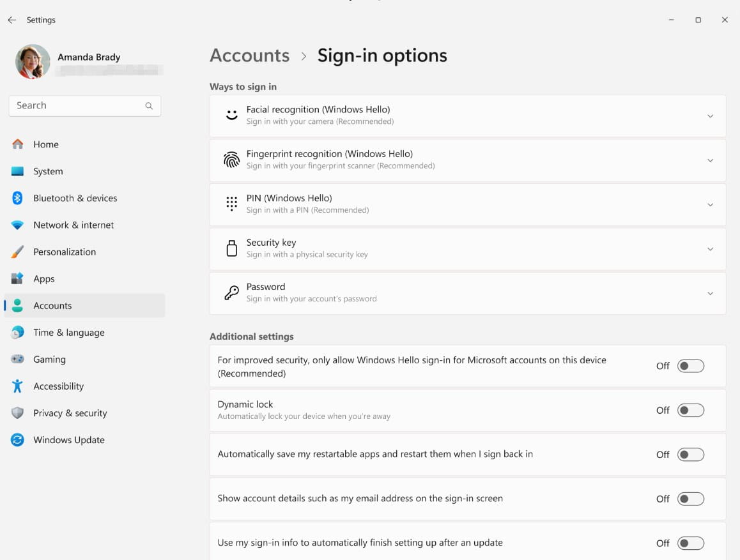Viewport: 740px width, 560px height.
Task: Expand the Security key chevron
Action: [x=710, y=249]
